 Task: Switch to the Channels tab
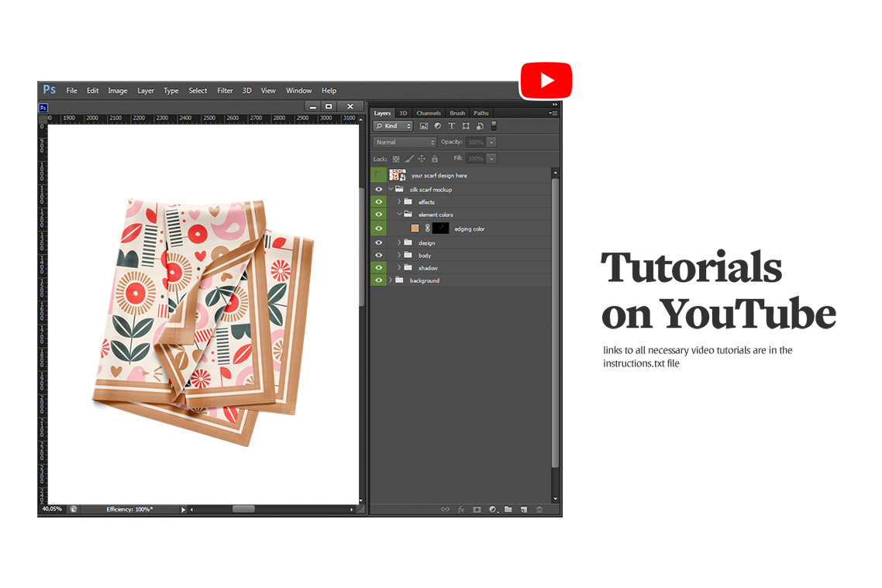pos(429,113)
